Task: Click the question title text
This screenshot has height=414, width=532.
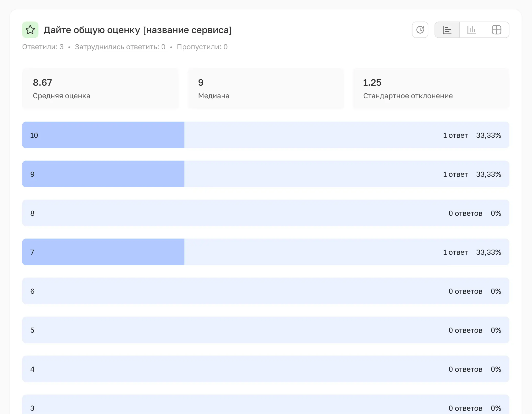Action: point(137,30)
